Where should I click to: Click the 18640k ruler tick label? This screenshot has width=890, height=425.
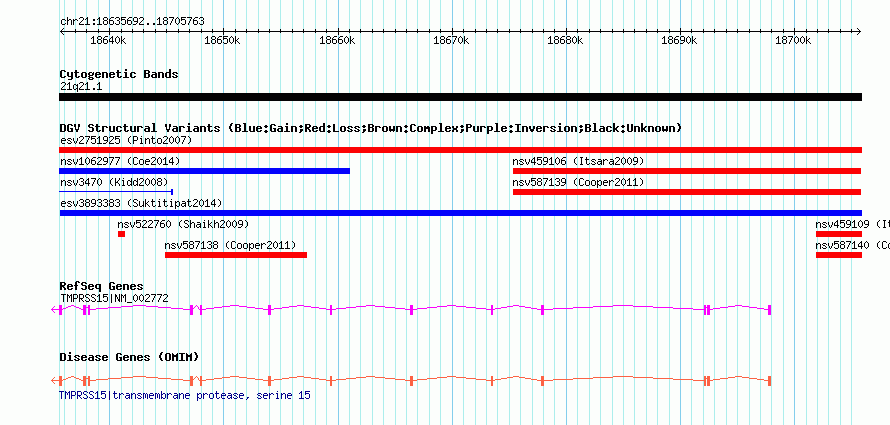pyautogui.click(x=108, y=41)
